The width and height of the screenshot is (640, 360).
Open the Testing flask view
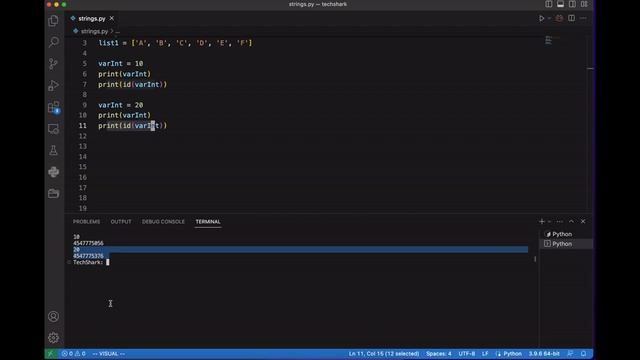(x=53, y=151)
